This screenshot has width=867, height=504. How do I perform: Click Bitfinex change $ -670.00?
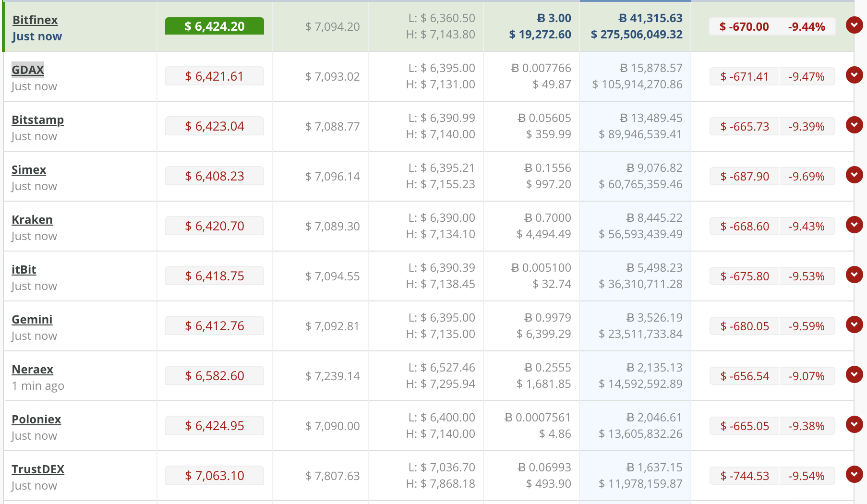(x=744, y=27)
